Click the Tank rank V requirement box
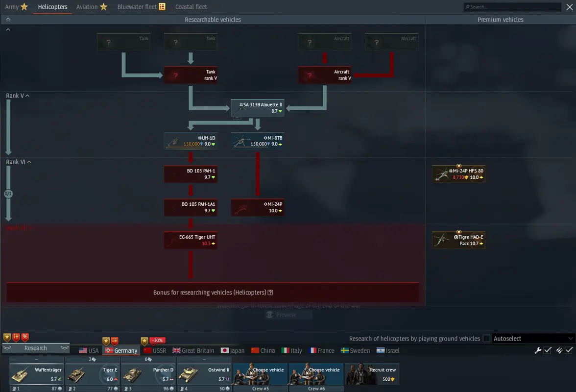The width and height of the screenshot is (576, 392). click(191, 75)
